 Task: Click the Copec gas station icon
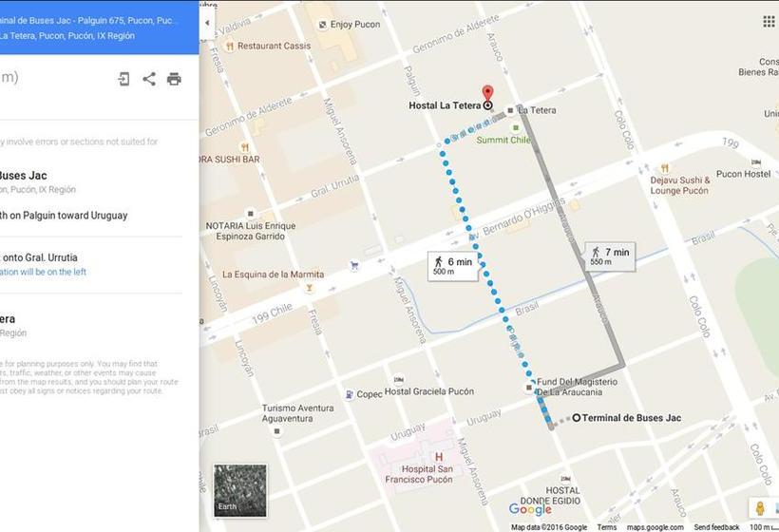click(x=350, y=394)
